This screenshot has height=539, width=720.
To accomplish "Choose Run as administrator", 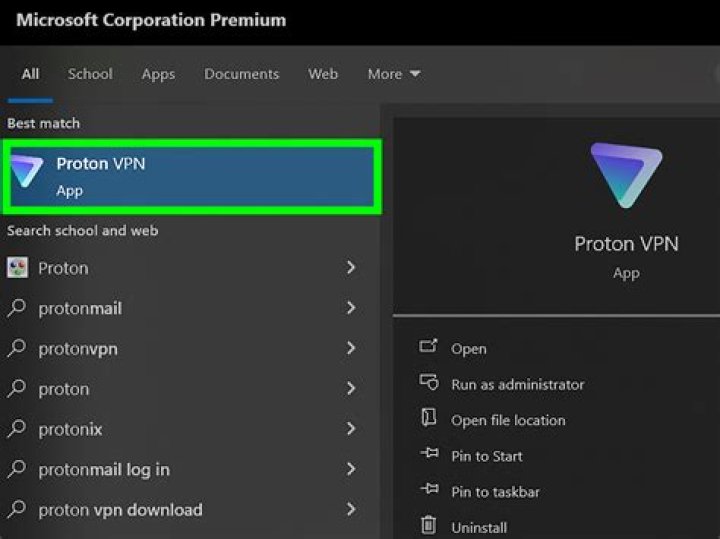I will (518, 384).
